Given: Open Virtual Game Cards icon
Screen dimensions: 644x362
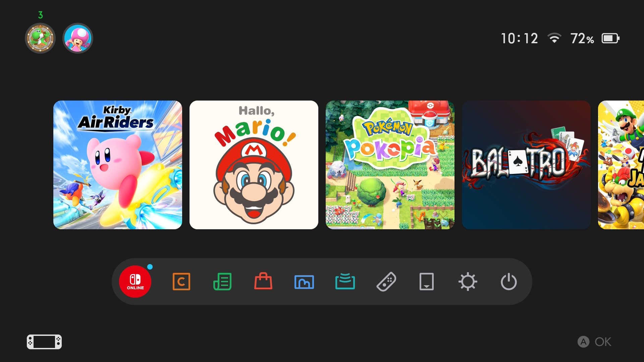Looking at the screenshot, I should coord(427,282).
